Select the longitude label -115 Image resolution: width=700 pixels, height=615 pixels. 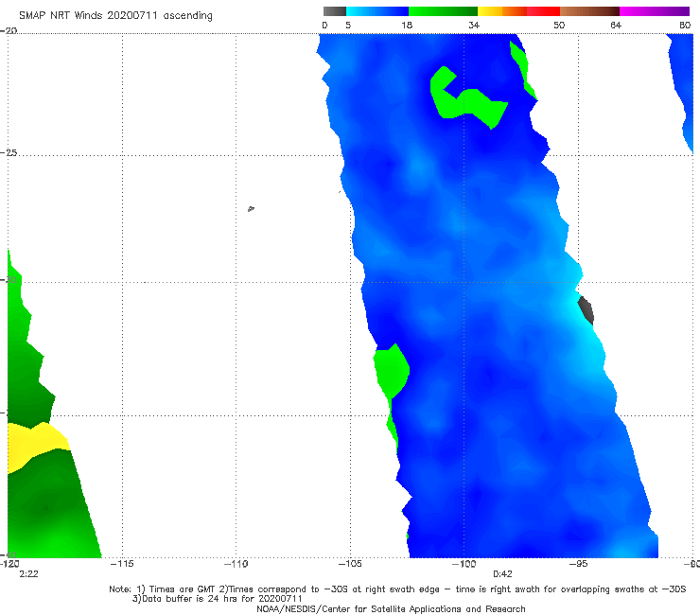(122, 564)
